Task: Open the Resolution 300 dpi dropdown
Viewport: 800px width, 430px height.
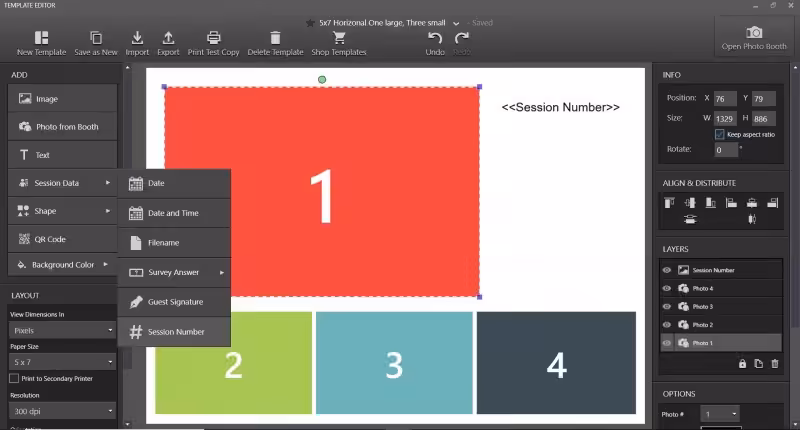Action: pyautogui.click(x=62, y=411)
